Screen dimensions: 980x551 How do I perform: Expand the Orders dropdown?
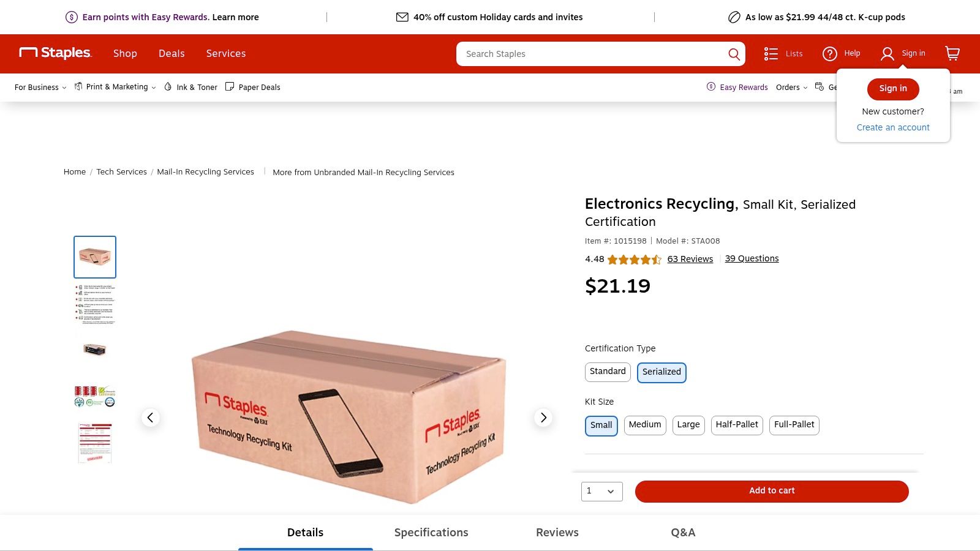791,87
